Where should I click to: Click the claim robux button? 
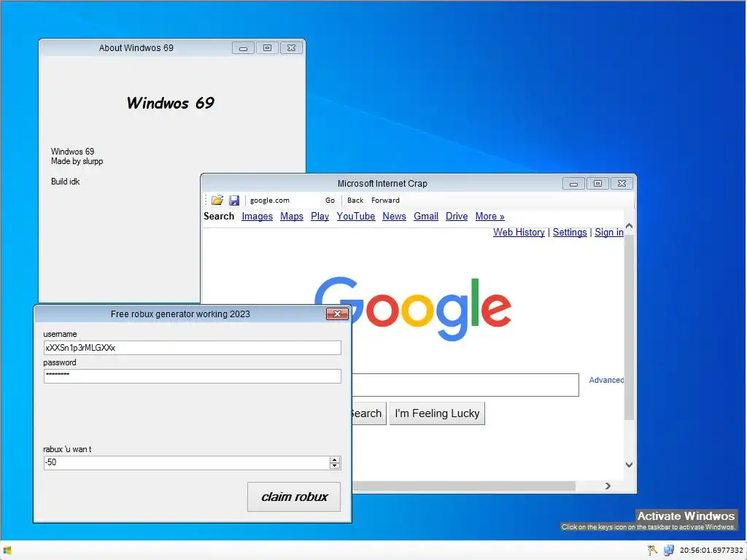click(x=294, y=497)
